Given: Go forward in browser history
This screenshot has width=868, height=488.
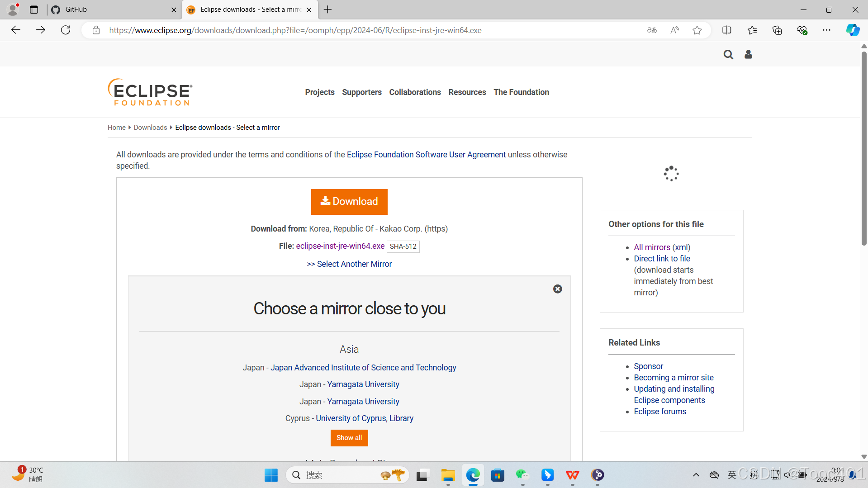Looking at the screenshot, I should pyautogui.click(x=41, y=30).
